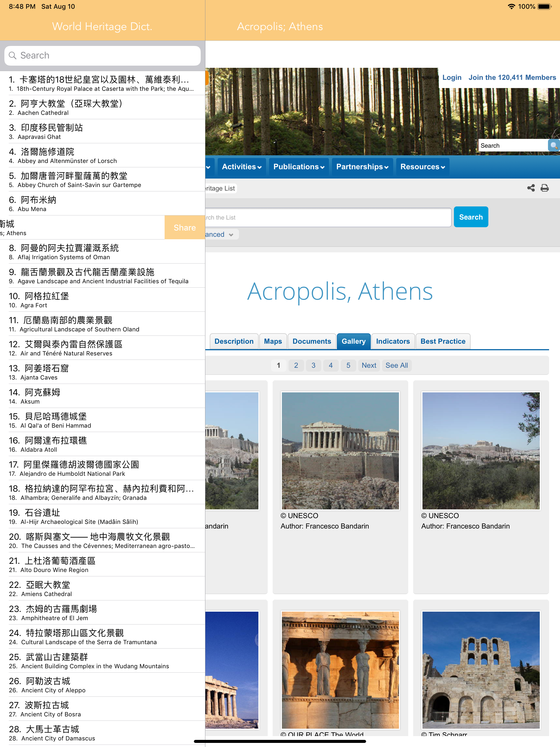Select Agave Landscape of Tequila entry

coord(102,276)
